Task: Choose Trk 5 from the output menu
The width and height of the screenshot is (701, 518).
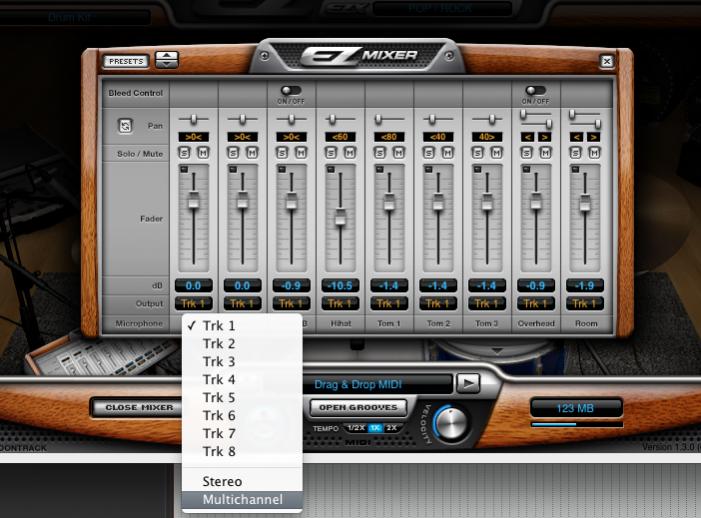Action: click(242, 397)
